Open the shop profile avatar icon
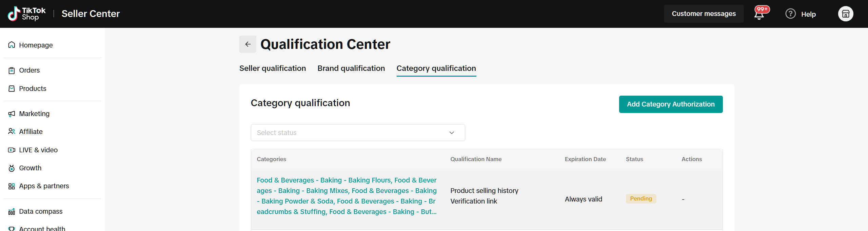This screenshot has height=231, width=868. [846, 14]
